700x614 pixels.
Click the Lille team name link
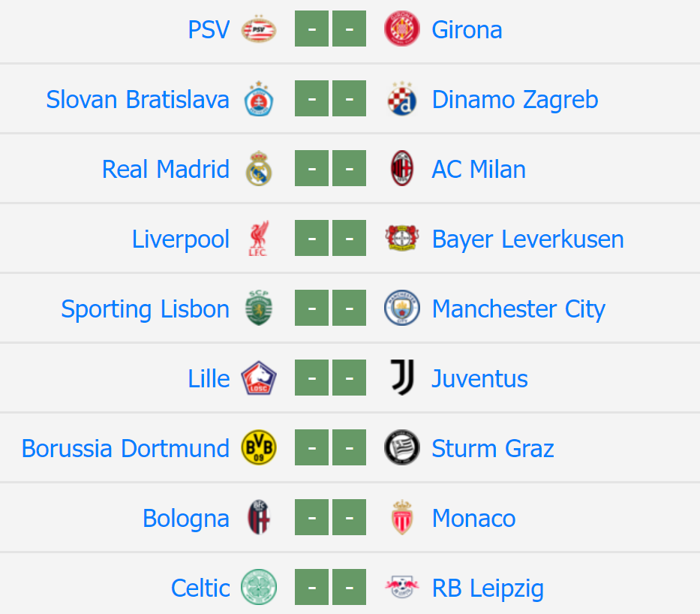(x=209, y=379)
